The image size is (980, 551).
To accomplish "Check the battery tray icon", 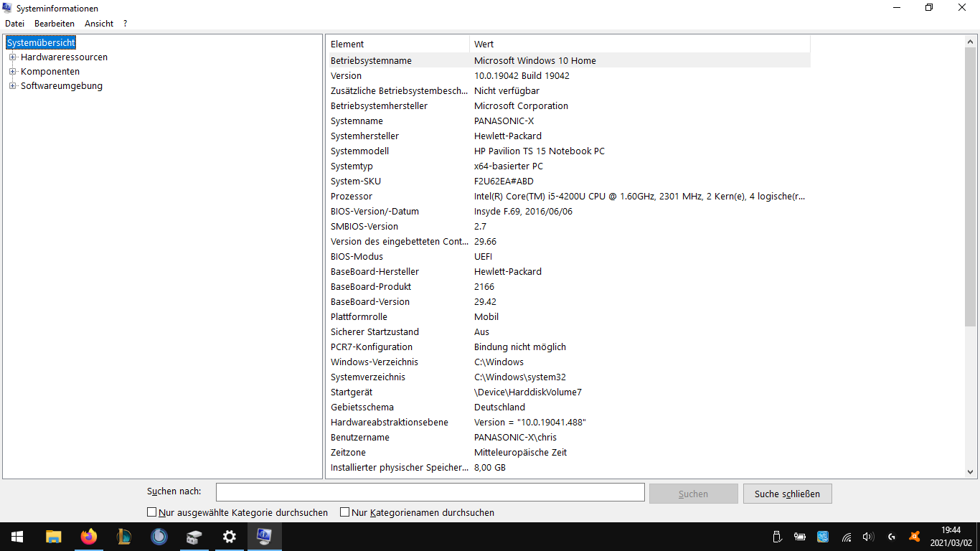I will tap(799, 537).
